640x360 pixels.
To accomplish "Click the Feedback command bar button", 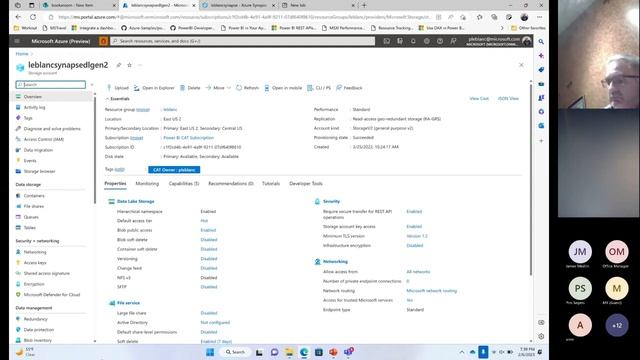I will 349,88.
